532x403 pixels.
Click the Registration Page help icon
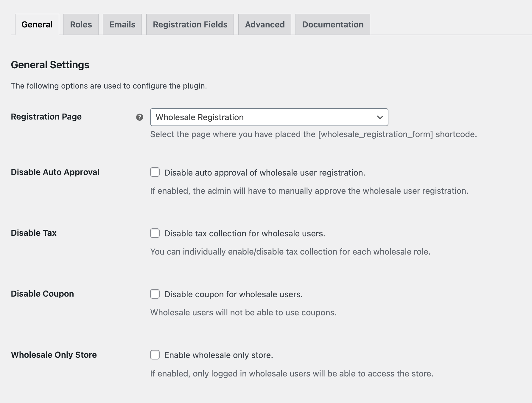coord(139,117)
